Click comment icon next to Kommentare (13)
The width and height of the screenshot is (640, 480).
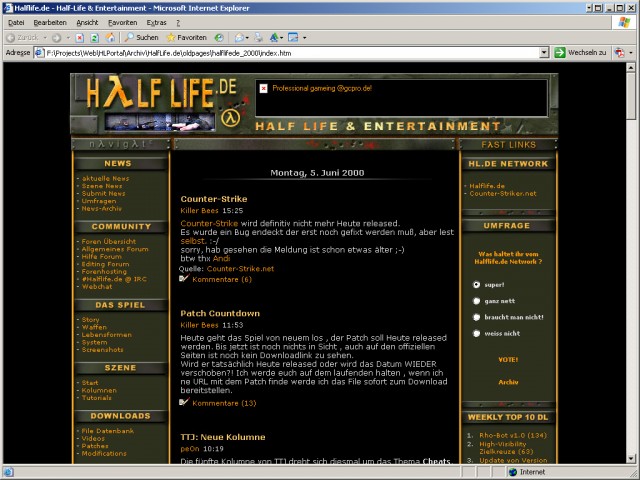click(184, 402)
